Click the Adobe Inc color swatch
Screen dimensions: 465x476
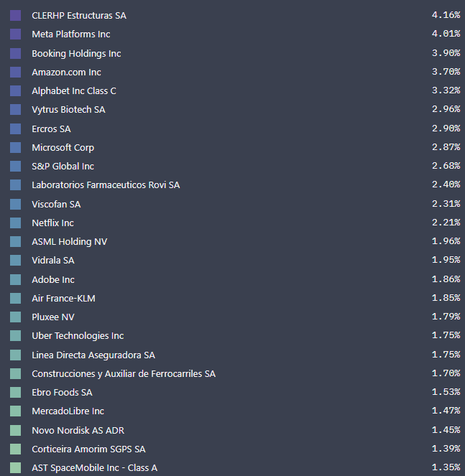point(16,279)
